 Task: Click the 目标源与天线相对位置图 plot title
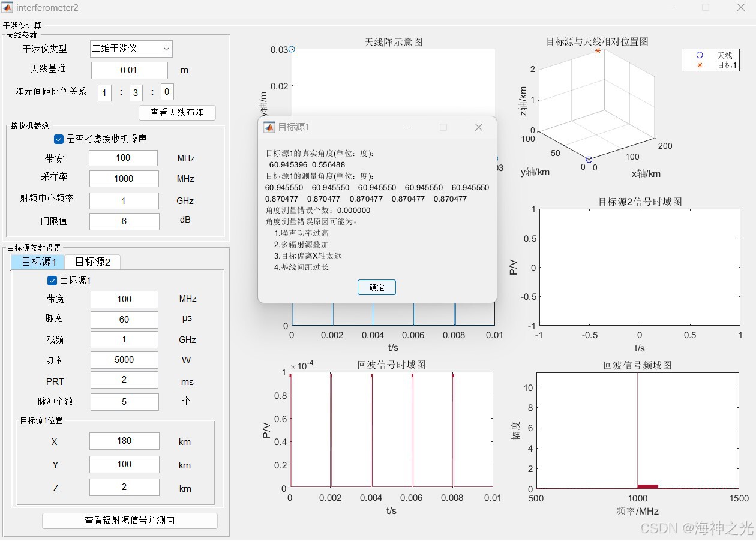597,41
